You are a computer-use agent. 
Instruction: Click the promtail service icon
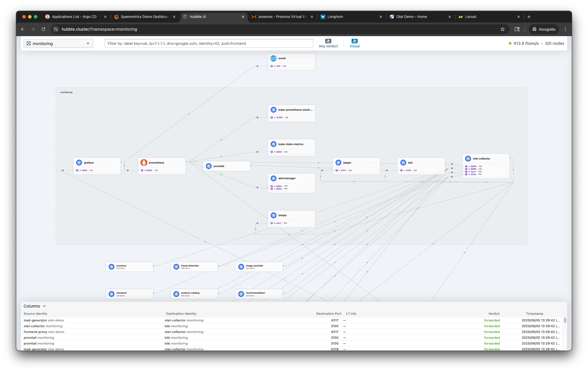[209, 166]
